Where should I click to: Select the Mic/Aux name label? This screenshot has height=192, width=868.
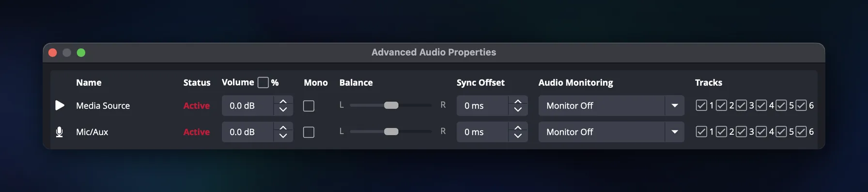[92, 132]
